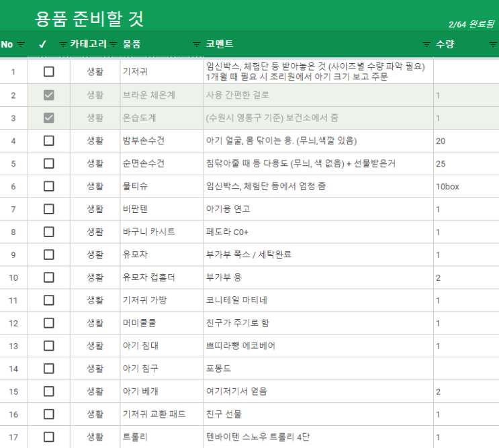Select the quantity cell '25'
The image size is (499, 448).
(466, 163)
